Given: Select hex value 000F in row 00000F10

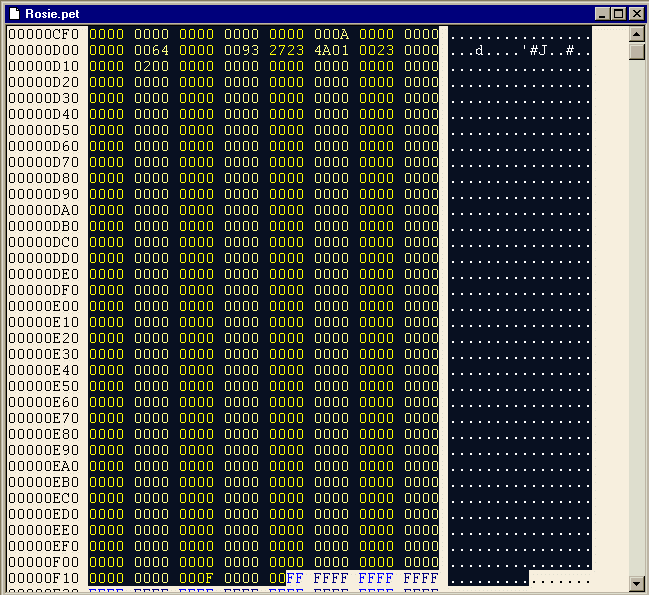Looking at the screenshot, I should [x=197, y=578].
